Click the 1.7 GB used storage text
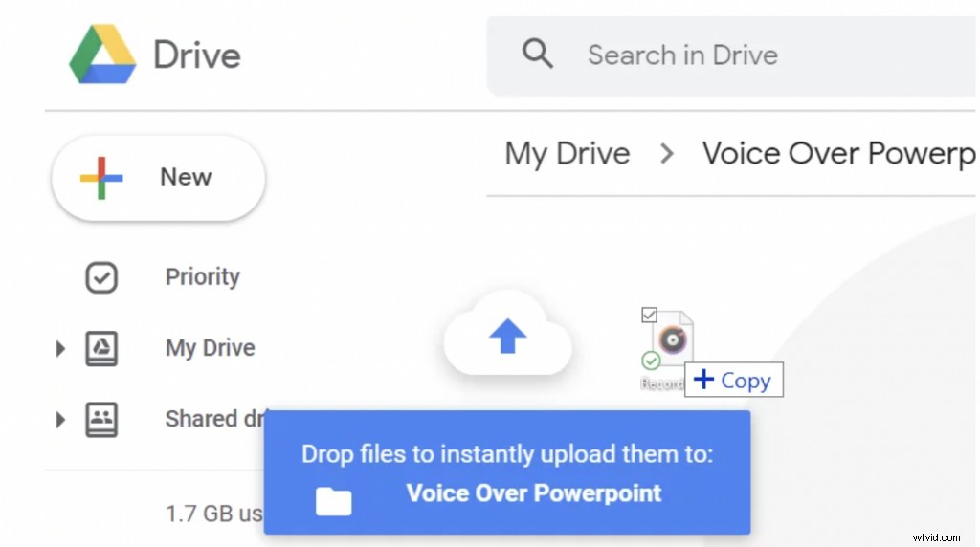Viewport: 980px width, 547px height. [213, 514]
